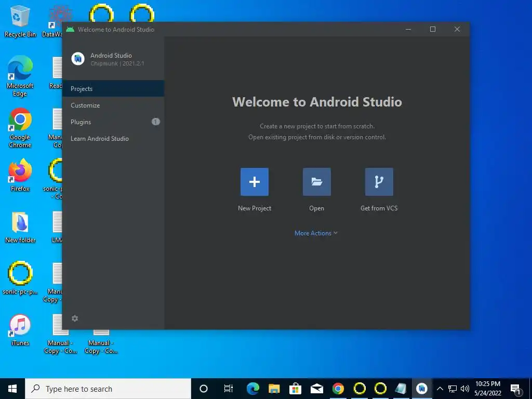532x399 pixels.
Task: Click the taskbar search box
Action: [x=108, y=389]
